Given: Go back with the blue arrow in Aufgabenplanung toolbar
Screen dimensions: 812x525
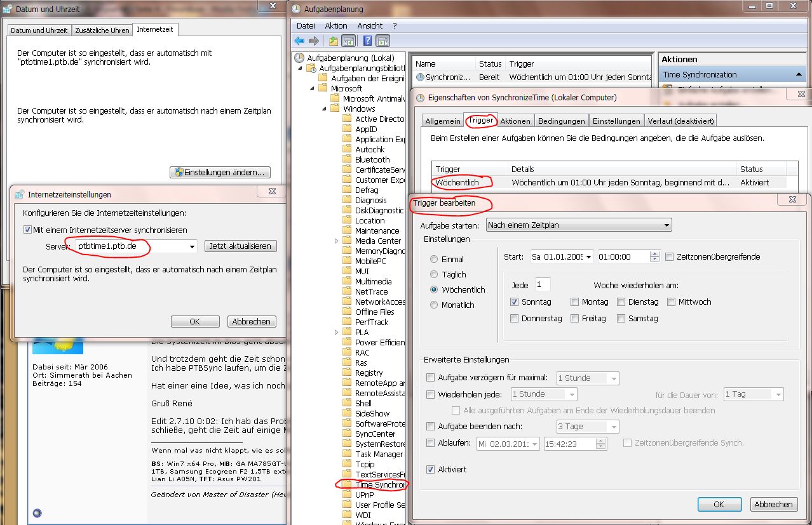Looking at the screenshot, I should 299,41.
